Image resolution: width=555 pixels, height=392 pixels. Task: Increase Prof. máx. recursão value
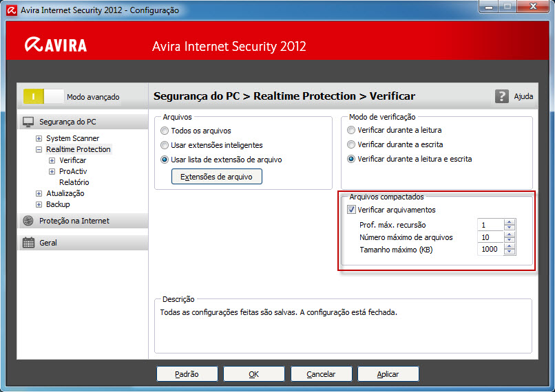tap(510, 222)
